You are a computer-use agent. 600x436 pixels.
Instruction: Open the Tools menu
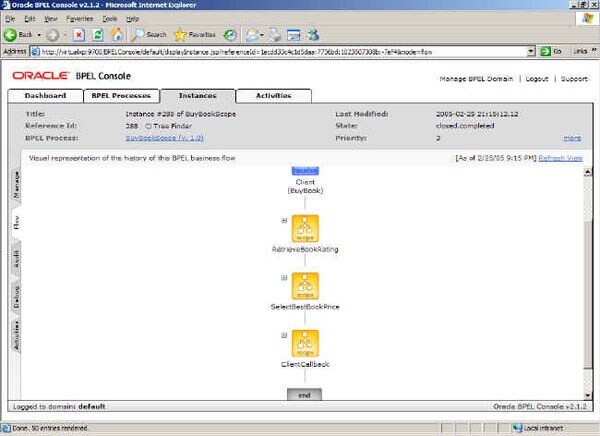point(109,19)
